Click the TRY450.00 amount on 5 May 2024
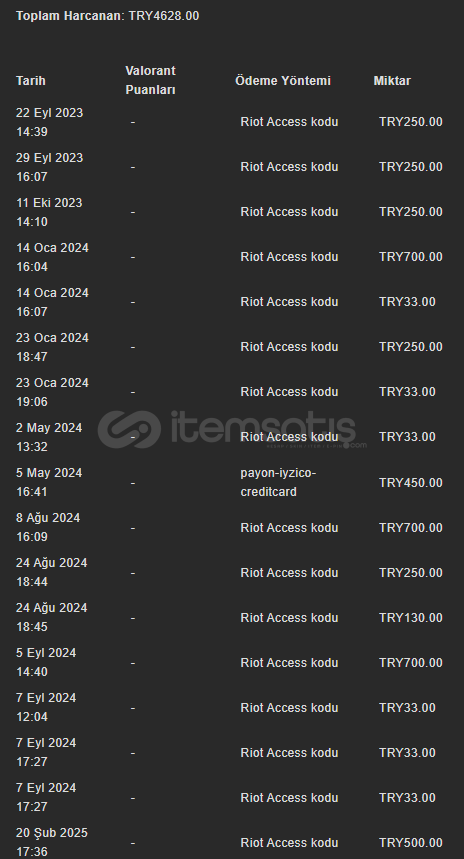Image resolution: width=464 pixels, height=859 pixels. click(411, 483)
